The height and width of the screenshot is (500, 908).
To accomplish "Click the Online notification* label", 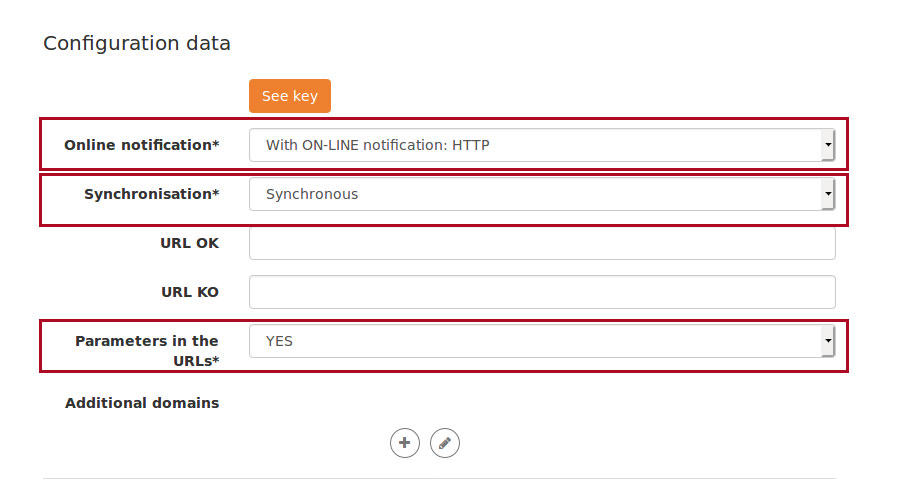I will 142,145.
